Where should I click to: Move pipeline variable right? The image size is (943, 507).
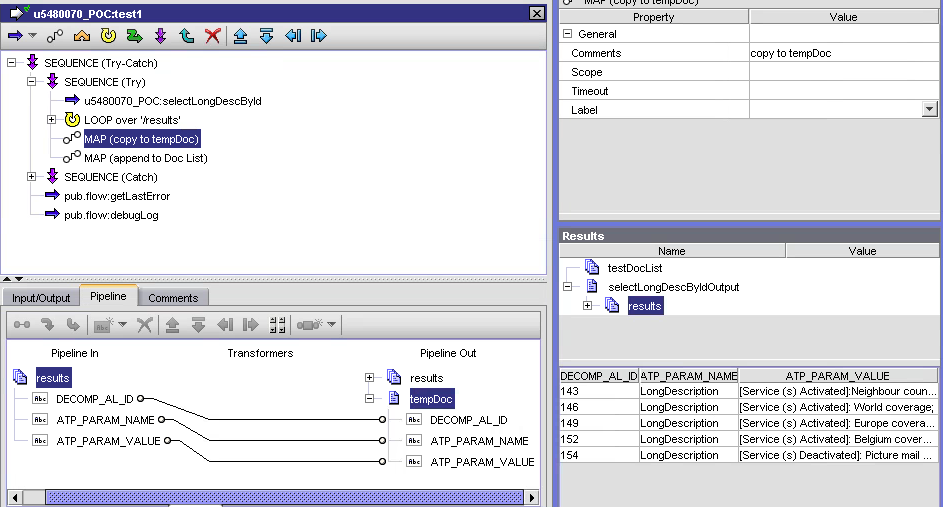point(250,325)
